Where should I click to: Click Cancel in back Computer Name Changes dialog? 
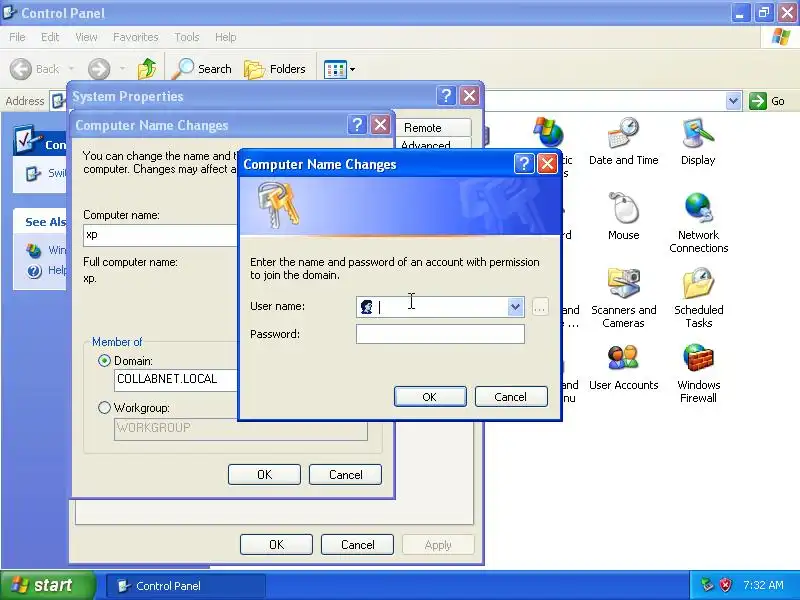point(345,474)
